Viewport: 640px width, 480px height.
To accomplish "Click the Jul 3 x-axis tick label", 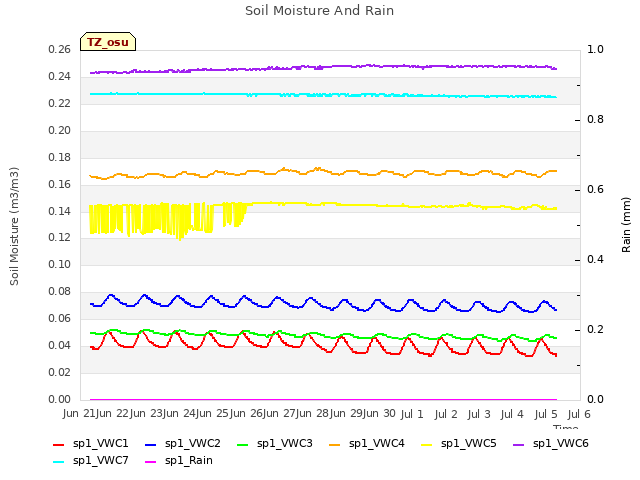I will click(x=479, y=414).
